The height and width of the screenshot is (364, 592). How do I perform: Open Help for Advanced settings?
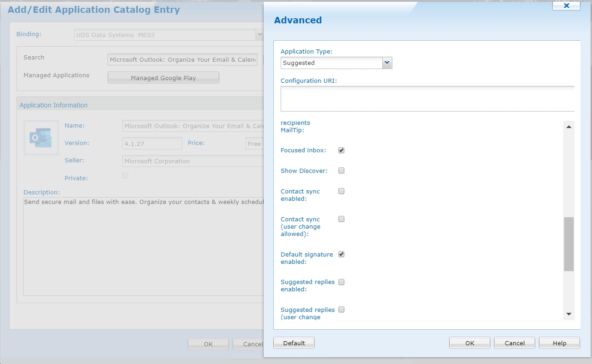(559, 343)
